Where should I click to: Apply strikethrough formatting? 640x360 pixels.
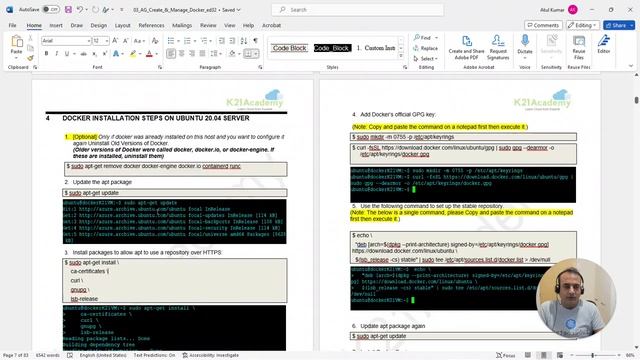84,53
